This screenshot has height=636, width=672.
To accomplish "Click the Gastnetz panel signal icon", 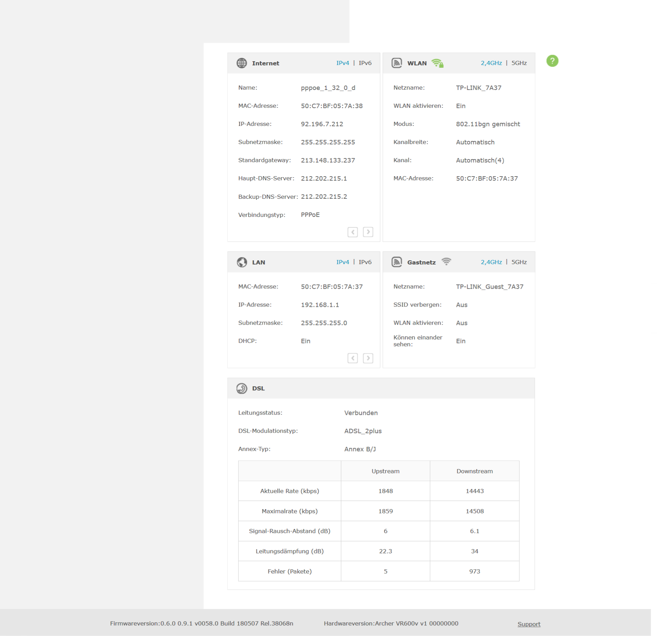I will pos(397,262).
